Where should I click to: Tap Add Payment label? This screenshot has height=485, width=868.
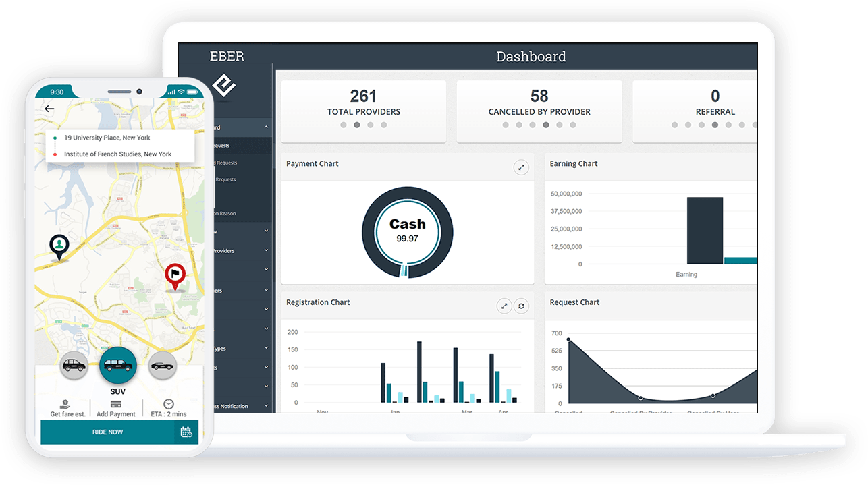116,414
